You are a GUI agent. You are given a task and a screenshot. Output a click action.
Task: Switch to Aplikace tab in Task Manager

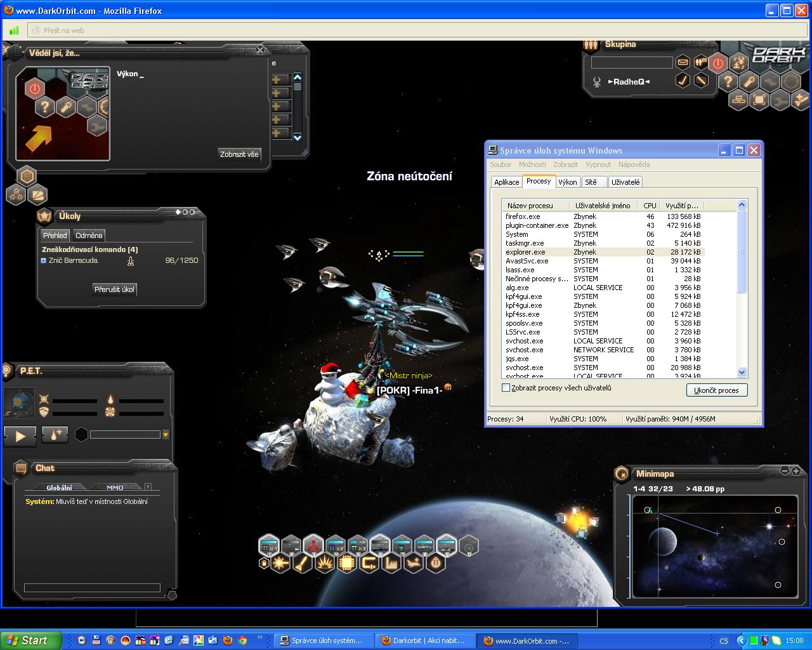tap(506, 182)
